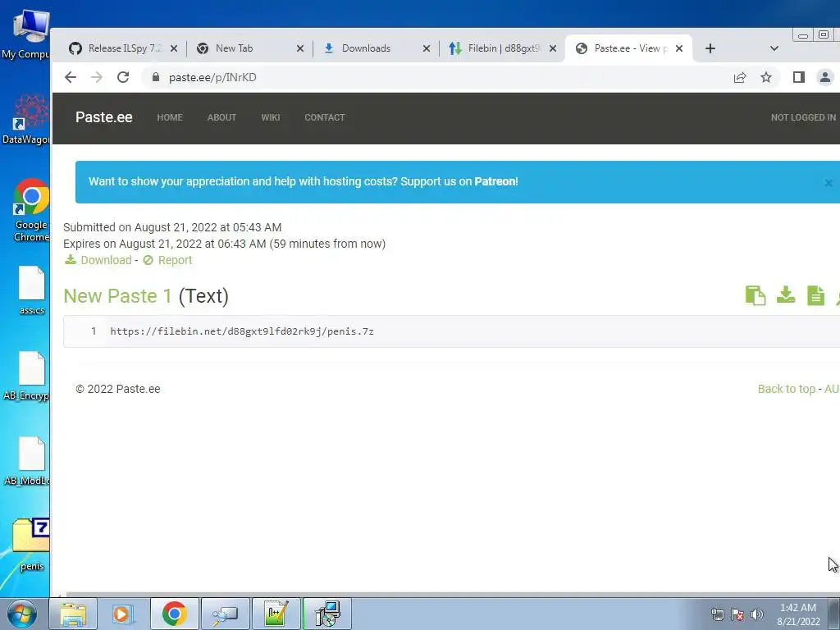Select AB_Encryp file on desktop
Viewport: 840px width, 630px height.
pyautogui.click(x=27, y=376)
